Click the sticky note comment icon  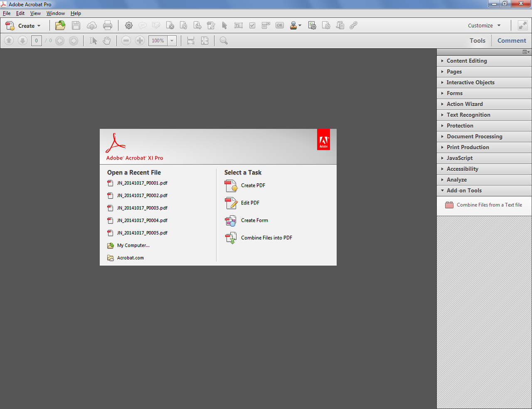tap(143, 25)
